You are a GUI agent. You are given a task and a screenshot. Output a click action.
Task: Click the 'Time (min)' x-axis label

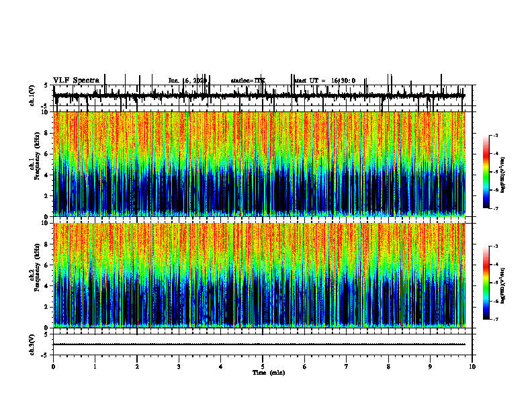269,373
